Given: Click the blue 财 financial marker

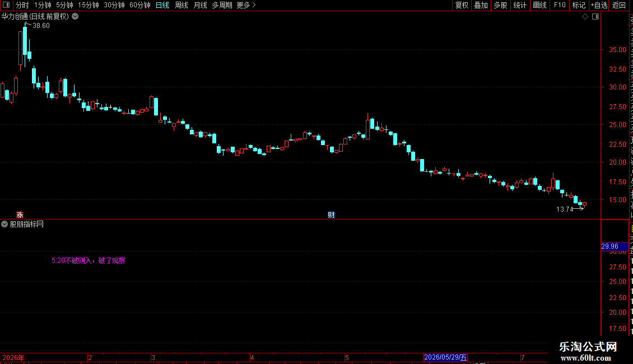Looking at the screenshot, I should click(x=331, y=214).
